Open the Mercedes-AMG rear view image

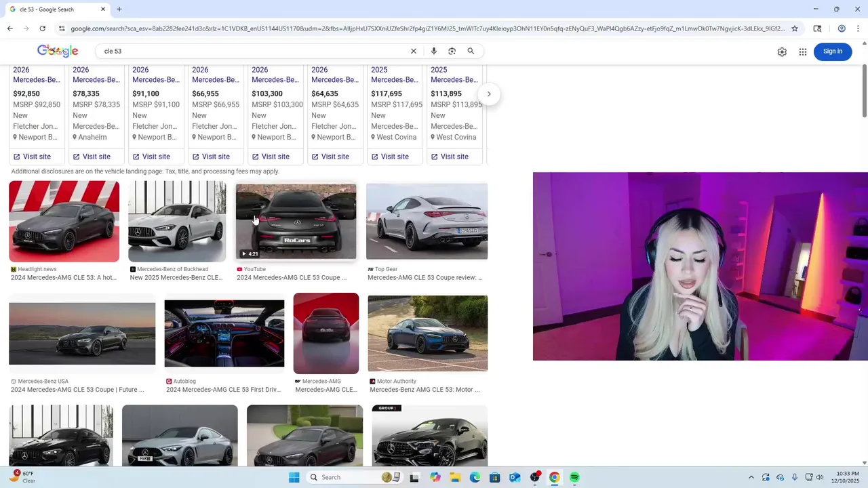point(326,333)
